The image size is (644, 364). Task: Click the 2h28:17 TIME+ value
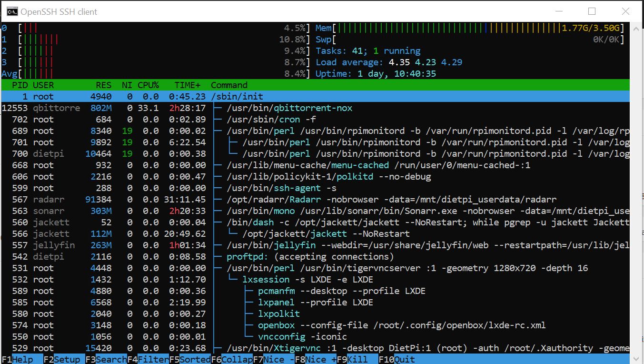tap(188, 108)
